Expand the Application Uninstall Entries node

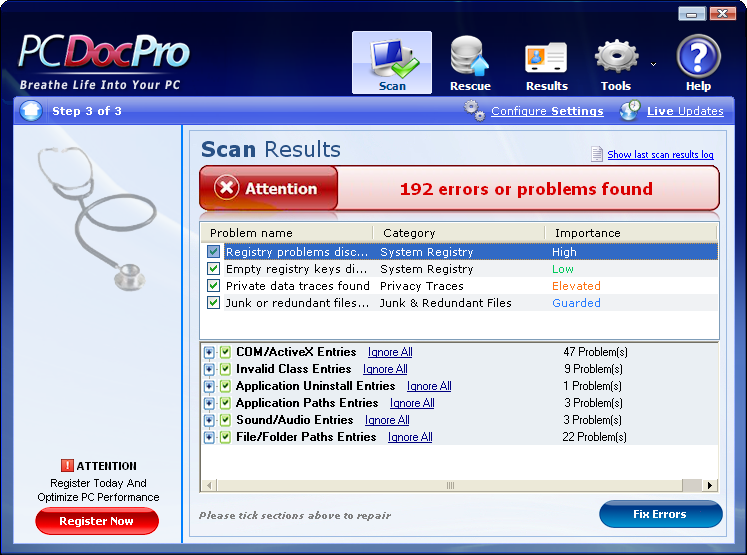coord(209,386)
